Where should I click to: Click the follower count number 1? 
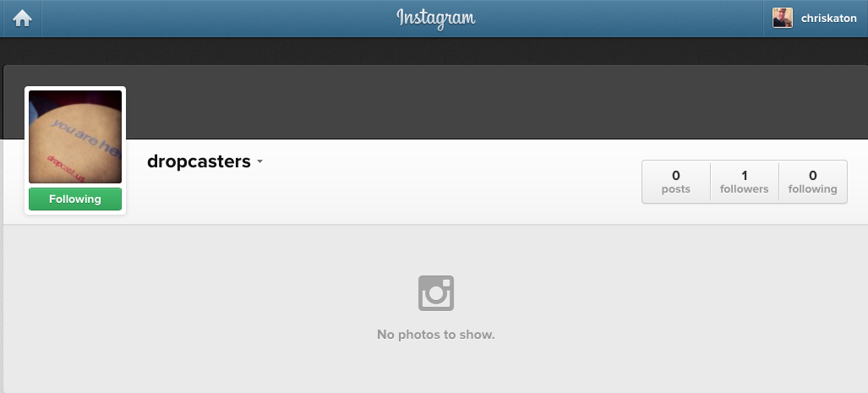point(744,176)
